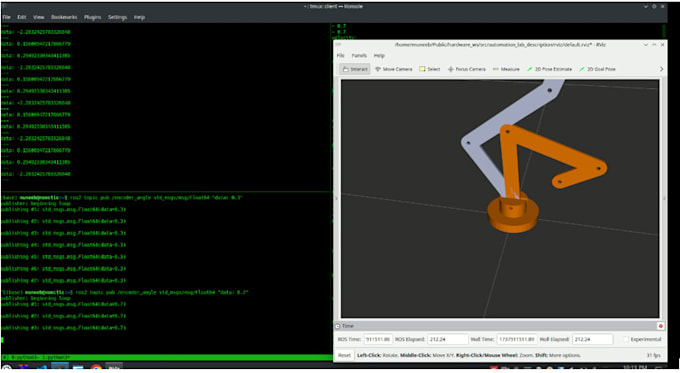Screen dimensions: 680x373
Task: Click the Wall Elapsed value field
Action: pos(592,339)
